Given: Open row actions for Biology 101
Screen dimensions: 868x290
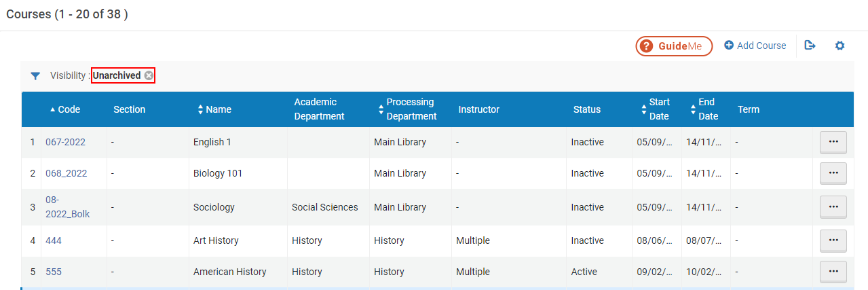Looking at the screenshot, I should pos(833,173).
